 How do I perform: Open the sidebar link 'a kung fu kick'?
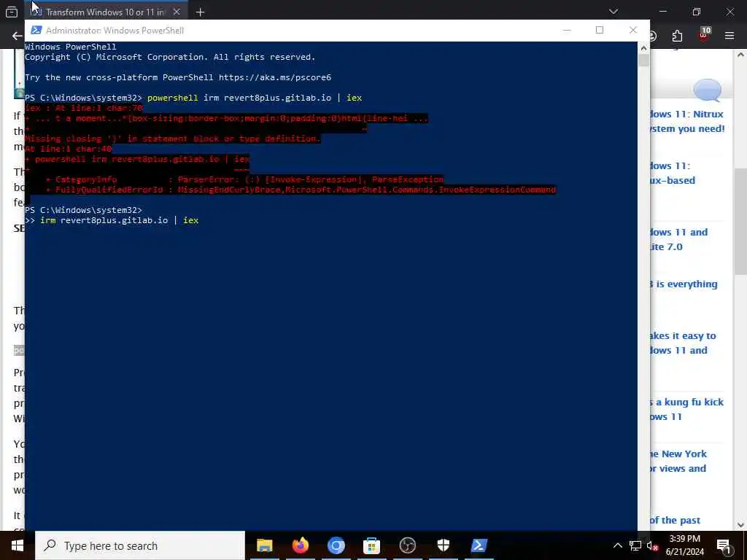point(686,409)
